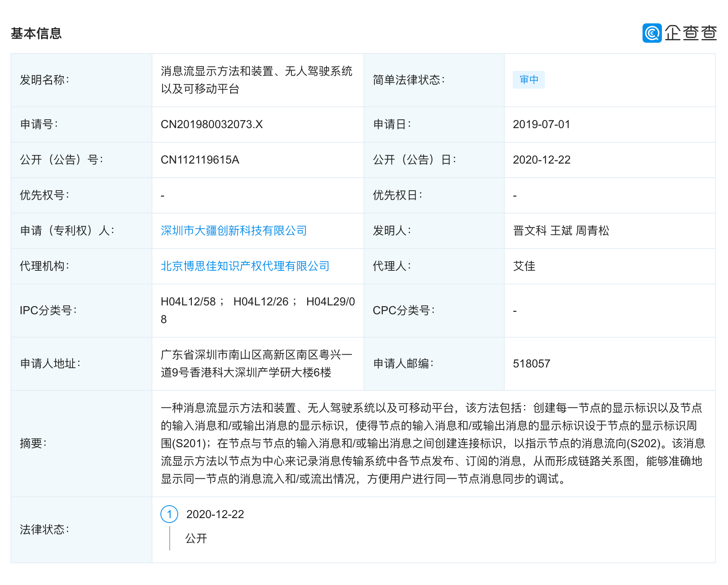Image resolution: width=728 pixels, height=585 pixels.
Task: Click the abstract paragraph text
Action: [433, 444]
